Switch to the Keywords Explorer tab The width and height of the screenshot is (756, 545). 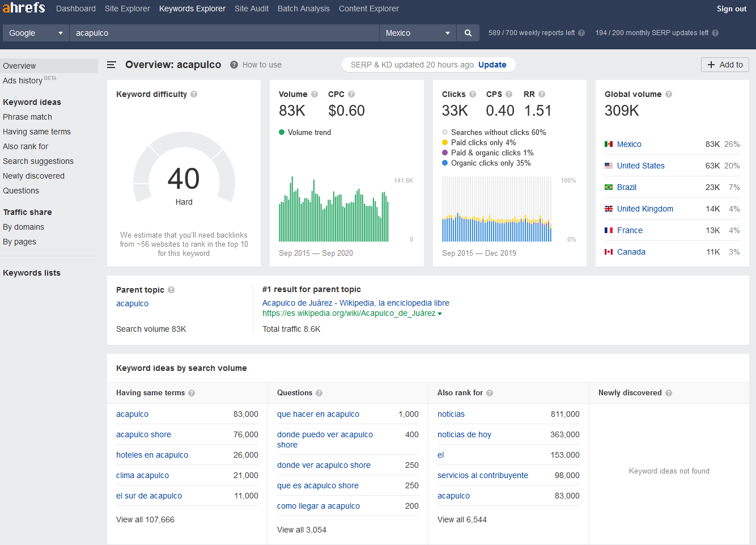click(192, 9)
